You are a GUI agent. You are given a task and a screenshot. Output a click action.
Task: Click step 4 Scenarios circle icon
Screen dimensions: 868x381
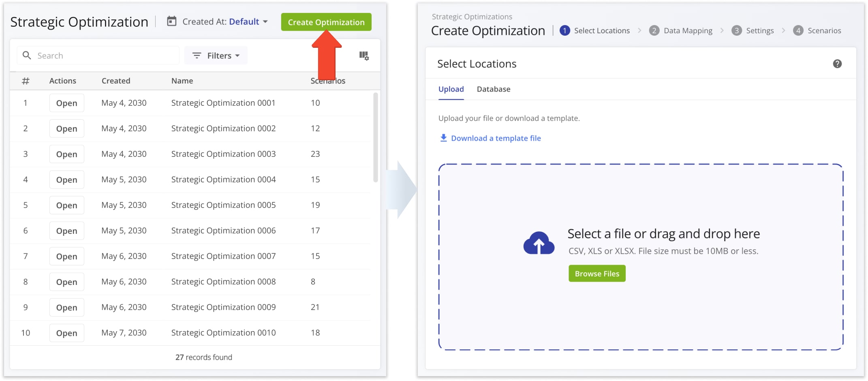point(798,30)
